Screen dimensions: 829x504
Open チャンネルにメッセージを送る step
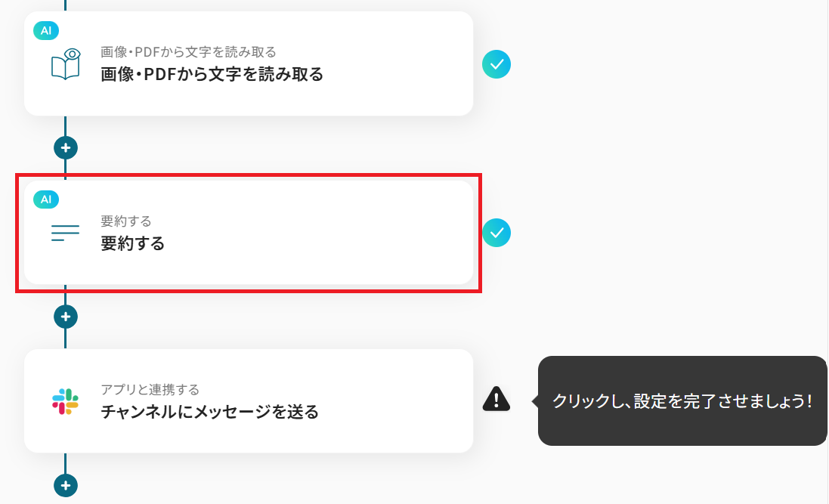click(x=209, y=412)
